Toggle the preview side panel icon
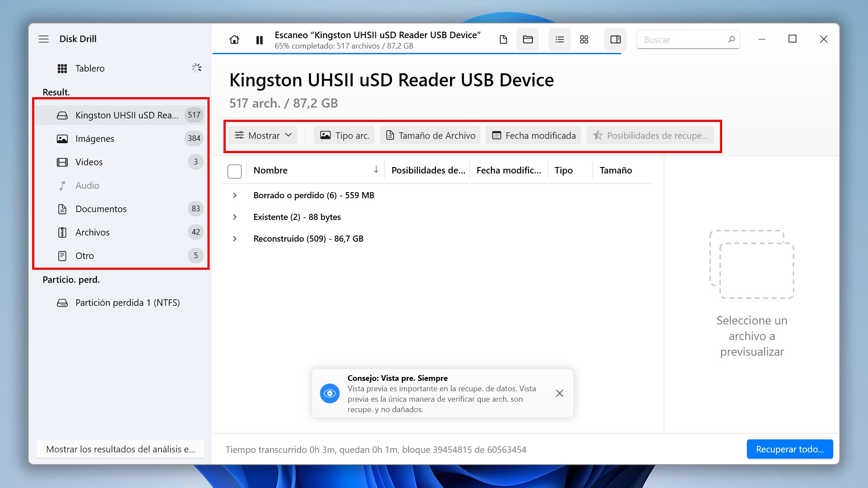The width and height of the screenshot is (868, 488). [x=615, y=40]
